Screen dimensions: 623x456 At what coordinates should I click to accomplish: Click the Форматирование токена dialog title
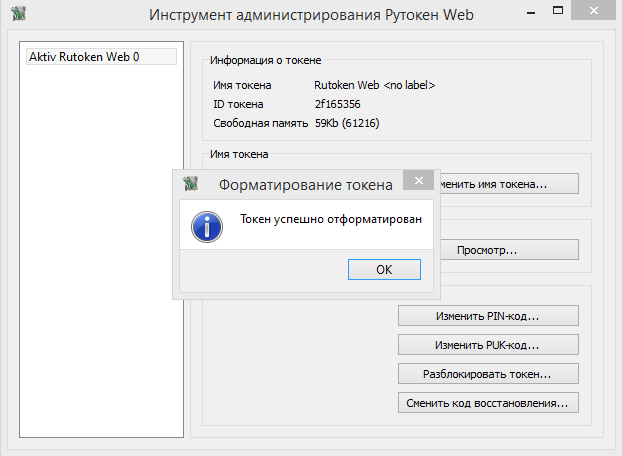(306, 185)
